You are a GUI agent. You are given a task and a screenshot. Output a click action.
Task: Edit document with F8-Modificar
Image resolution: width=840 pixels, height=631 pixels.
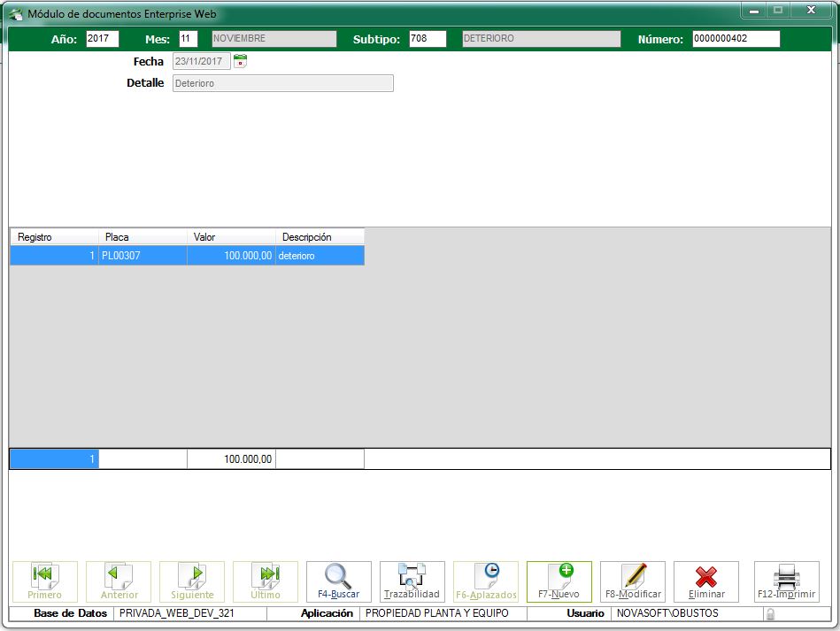coord(633,581)
